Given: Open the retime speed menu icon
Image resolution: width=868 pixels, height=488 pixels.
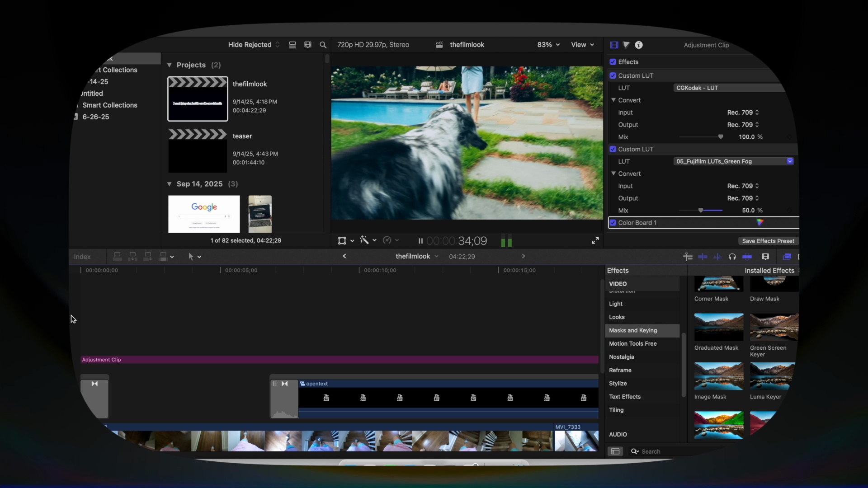Looking at the screenshot, I should pyautogui.click(x=391, y=240).
